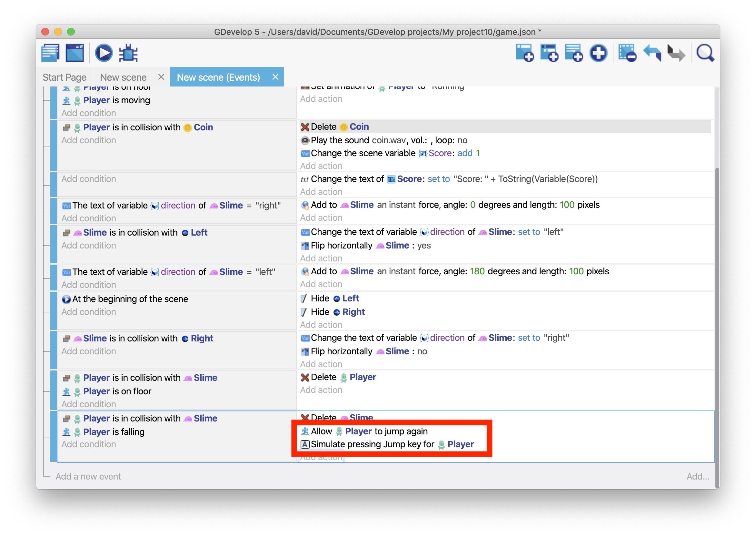Click the add new event toolbar icon
The image size is (756, 537).
(x=524, y=53)
